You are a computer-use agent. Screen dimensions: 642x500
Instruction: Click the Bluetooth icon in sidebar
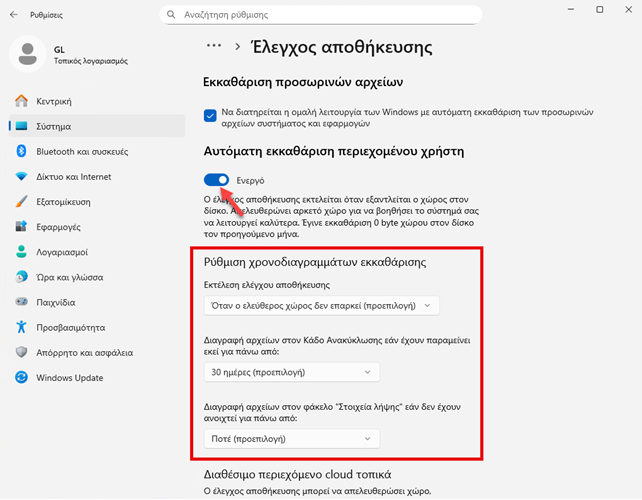[x=21, y=151]
